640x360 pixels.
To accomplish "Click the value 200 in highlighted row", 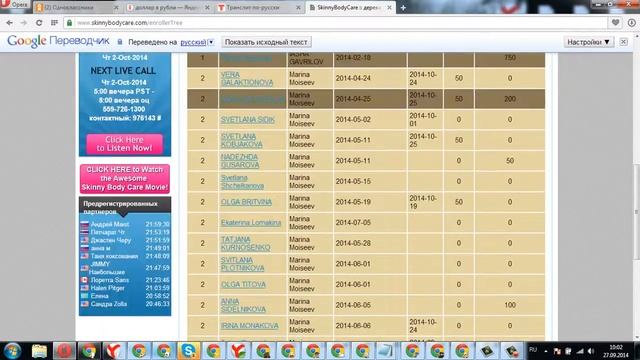I will point(510,99).
